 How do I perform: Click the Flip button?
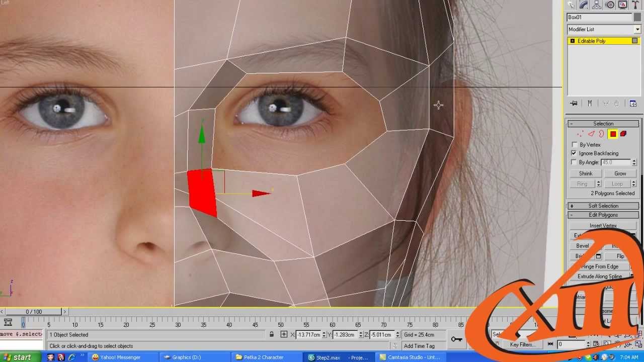[x=620, y=256]
